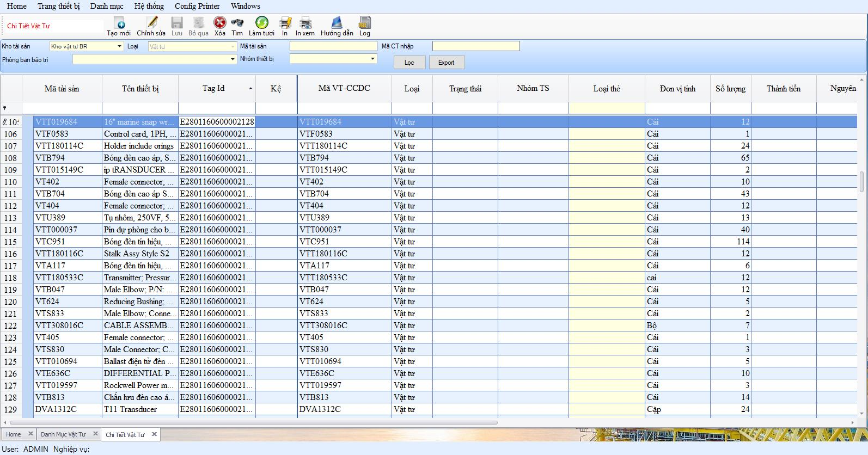
Task: Click the Mã CT nhập input field
Action: [x=475, y=46]
